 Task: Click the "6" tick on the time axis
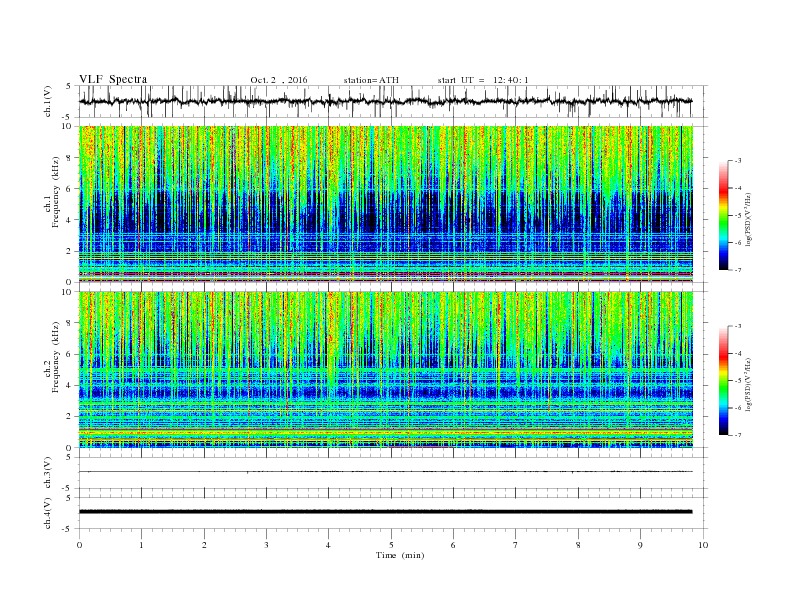pos(453,545)
